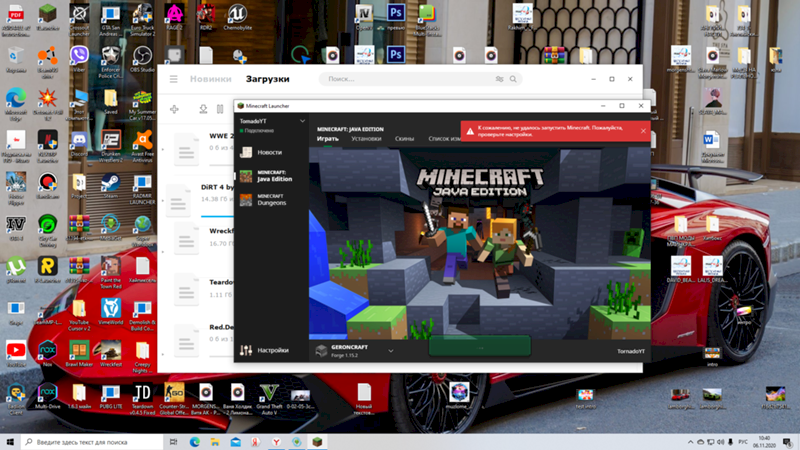Open Minecraft Launcher taskbar icon
This screenshot has height=450, width=800.
pos(317,442)
